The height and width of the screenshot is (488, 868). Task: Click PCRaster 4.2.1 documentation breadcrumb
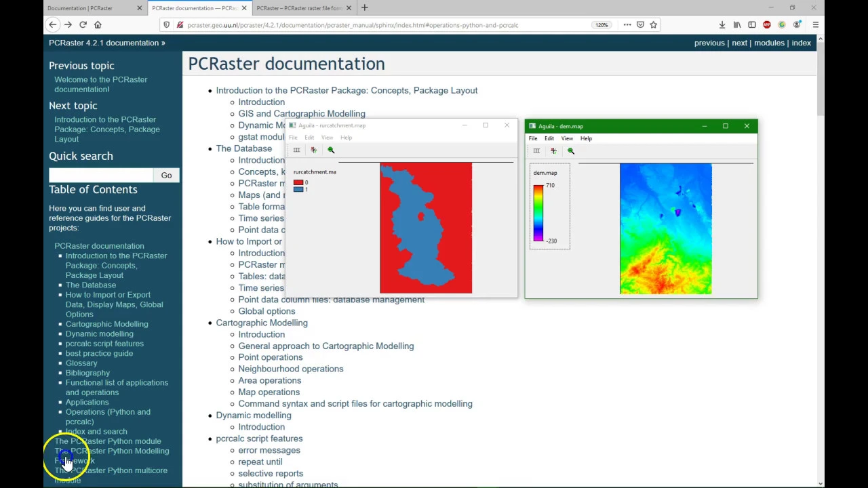pyautogui.click(x=104, y=43)
